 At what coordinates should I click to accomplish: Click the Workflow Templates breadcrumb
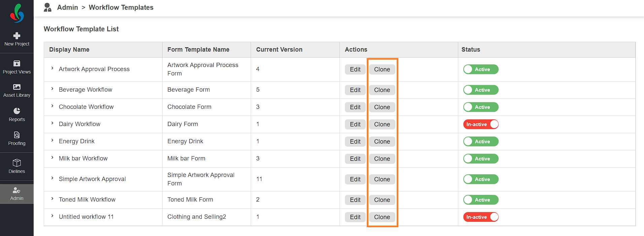pos(121,7)
